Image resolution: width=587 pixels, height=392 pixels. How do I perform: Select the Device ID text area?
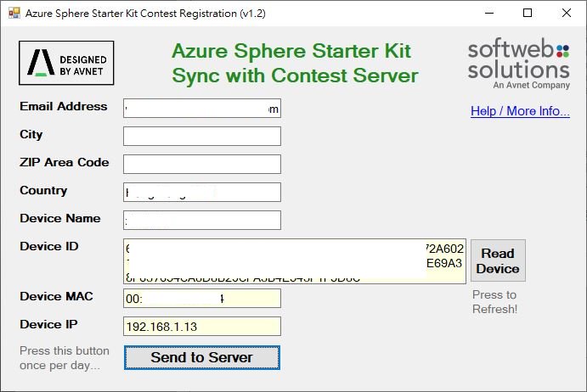pos(295,261)
